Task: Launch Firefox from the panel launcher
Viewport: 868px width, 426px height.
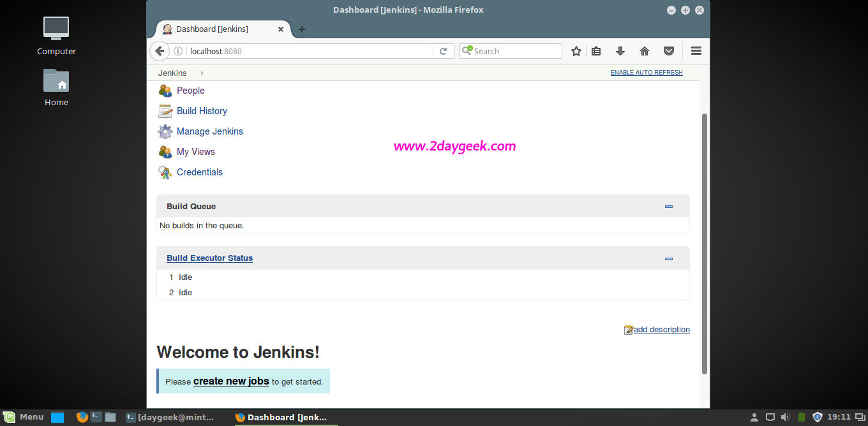Action: click(82, 417)
